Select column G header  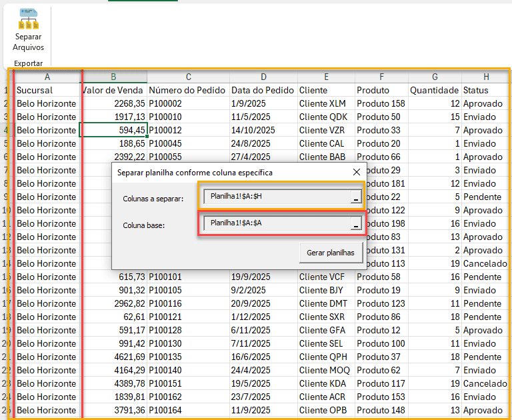(435, 77)
